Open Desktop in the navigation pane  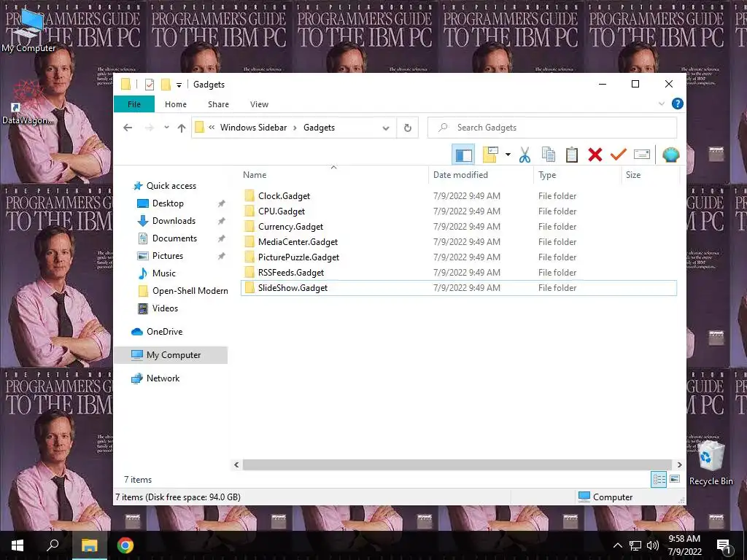pos(168,203)
